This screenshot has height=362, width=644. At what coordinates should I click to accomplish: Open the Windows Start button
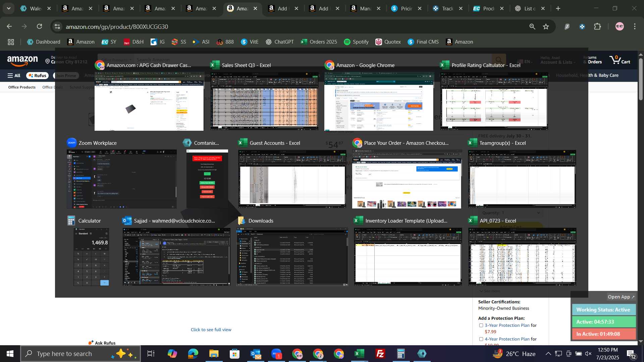point(10,354)
